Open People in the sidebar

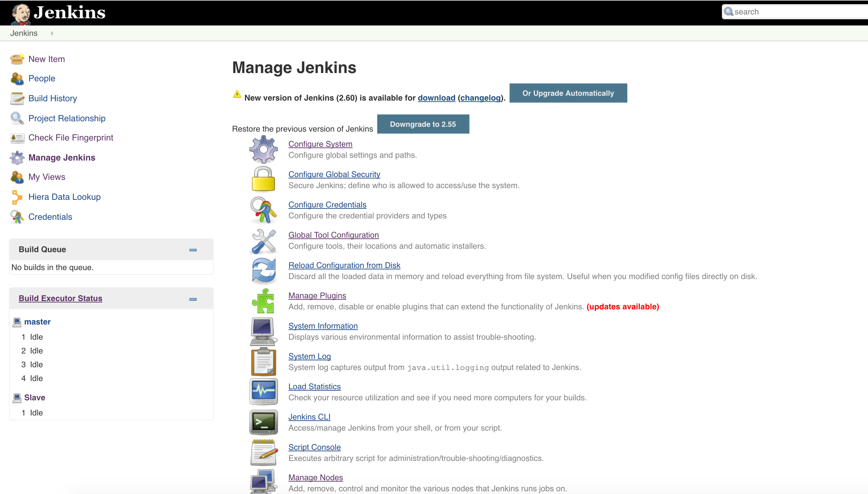coord(42,79)
